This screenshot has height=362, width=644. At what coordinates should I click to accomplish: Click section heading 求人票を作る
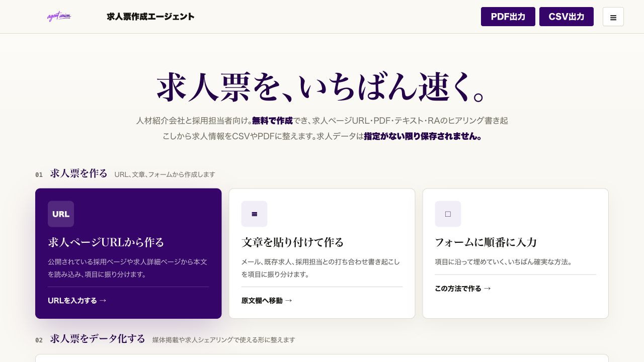pos(79,173)
